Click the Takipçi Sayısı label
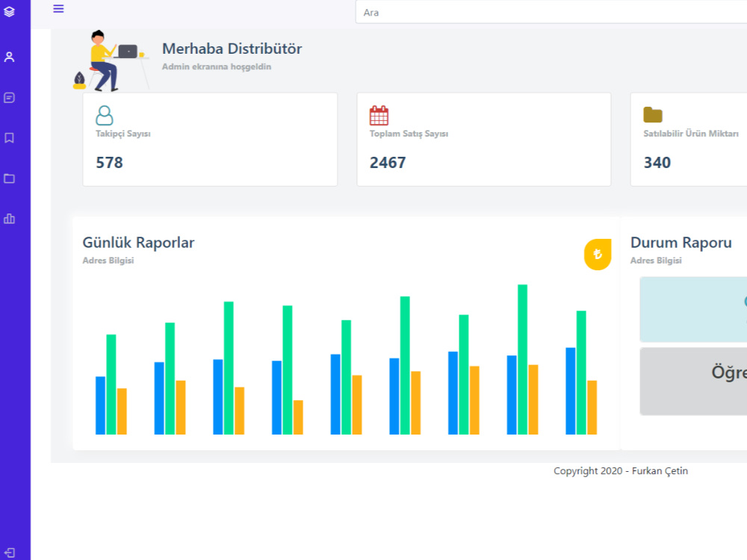747x560 pixels. click(x=123, y=134)
